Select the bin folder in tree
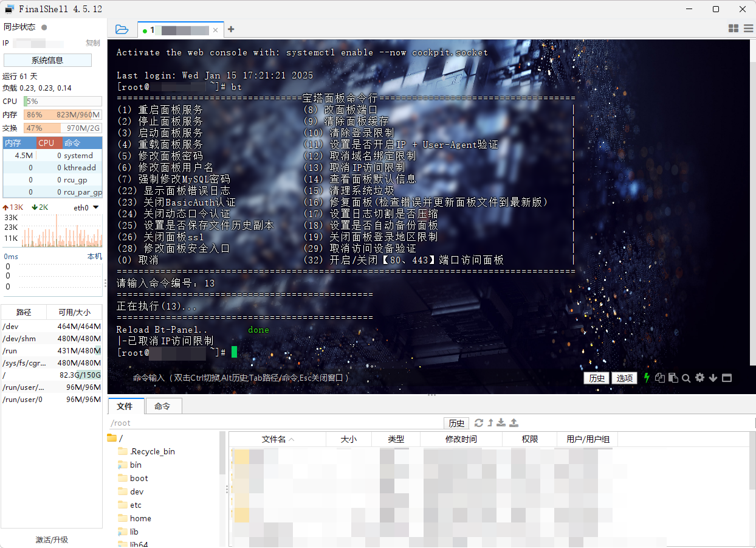This screenshot has width=756, height=548. pyautogui.click(x=130, y=465)
